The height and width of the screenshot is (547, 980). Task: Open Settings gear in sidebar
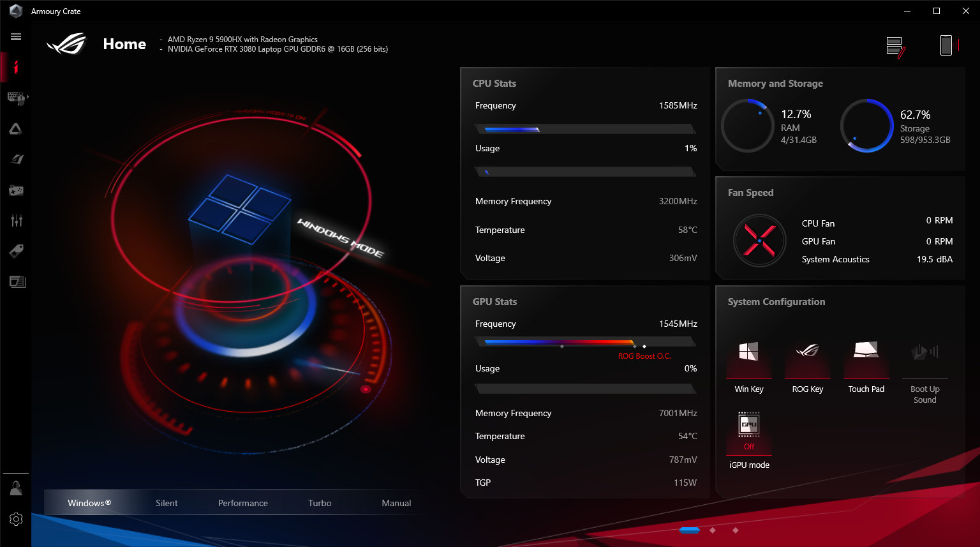(16, 519)
